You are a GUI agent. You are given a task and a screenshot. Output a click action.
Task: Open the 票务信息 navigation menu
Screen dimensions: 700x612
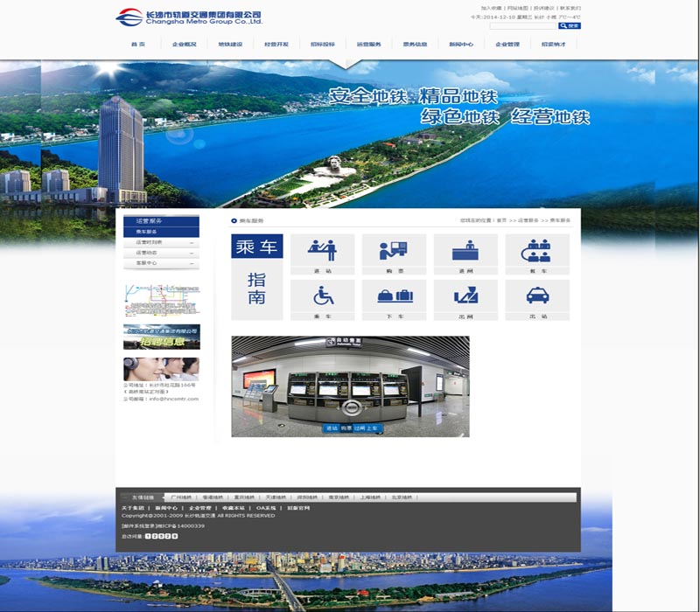coord(415,44)
